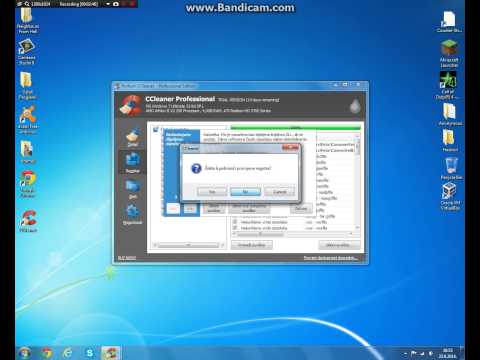Close the CCleaner backup question dialog
This screenshot has height=360, width=480.
coord(290,148)
